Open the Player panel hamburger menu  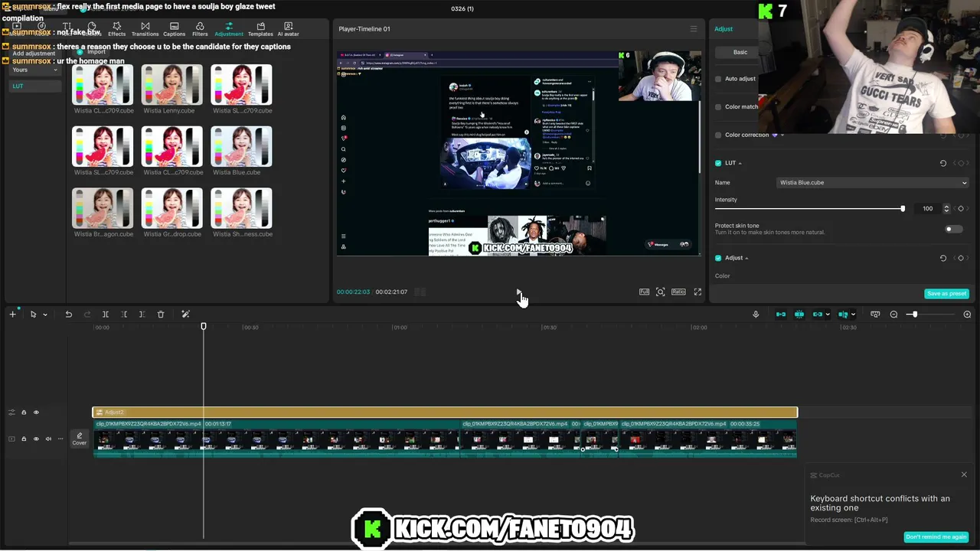point(694,29)
